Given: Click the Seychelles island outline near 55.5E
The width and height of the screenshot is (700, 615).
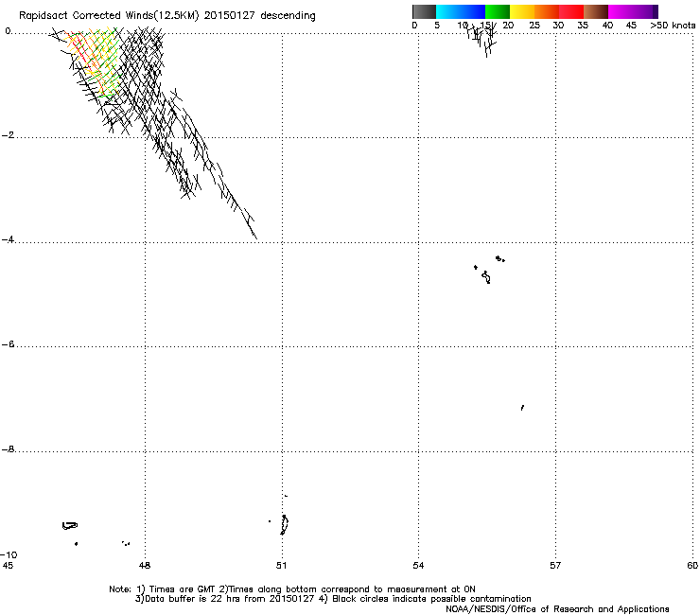Looking at the screenshot, I should tap(486, 277).
